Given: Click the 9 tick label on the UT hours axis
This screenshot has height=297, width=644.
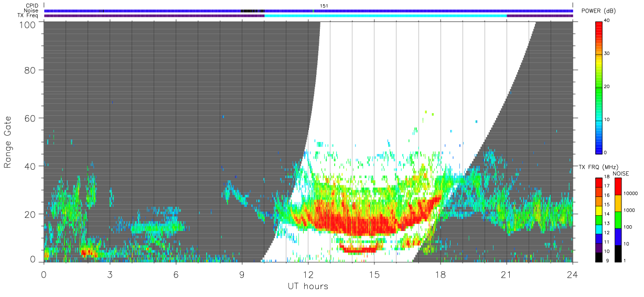Looking at the screenshot, I should tap(242, 274).
